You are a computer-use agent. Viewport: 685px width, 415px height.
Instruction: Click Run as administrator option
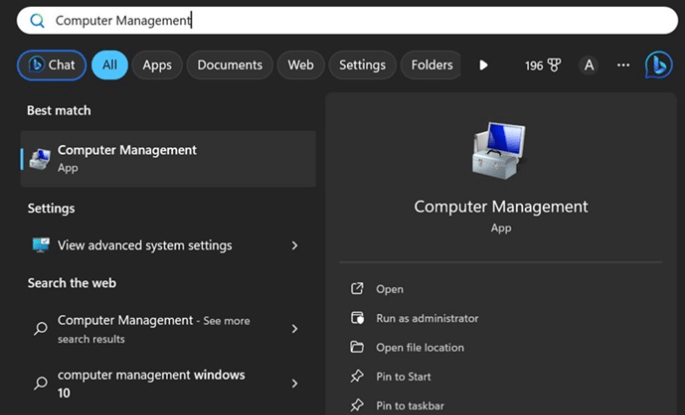427,318
